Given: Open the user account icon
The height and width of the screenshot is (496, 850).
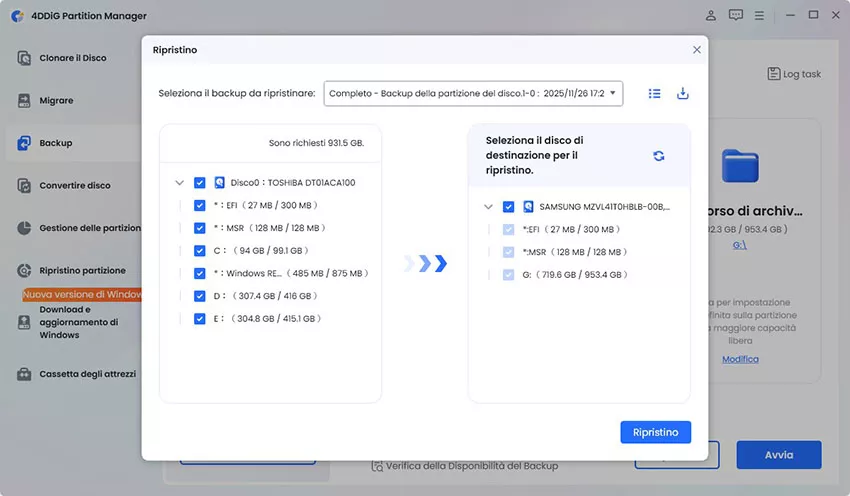Looking at the screenshot, I should (x=711, y=16).
